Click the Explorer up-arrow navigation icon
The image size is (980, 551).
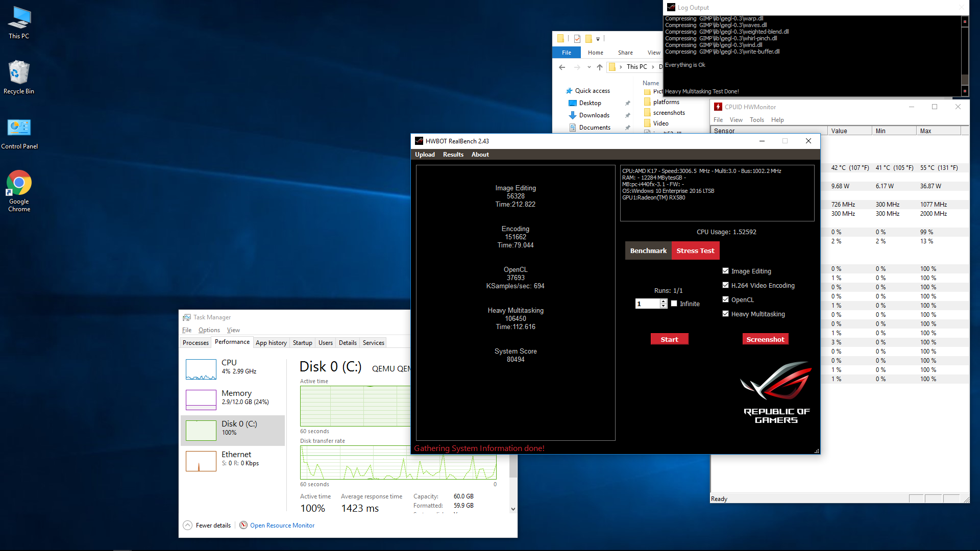coord(600,67)
